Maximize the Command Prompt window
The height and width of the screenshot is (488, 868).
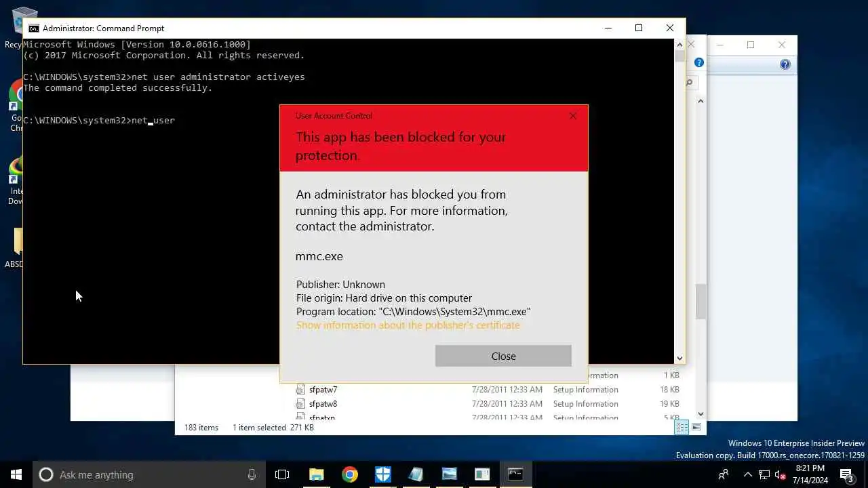click(639, 28)
